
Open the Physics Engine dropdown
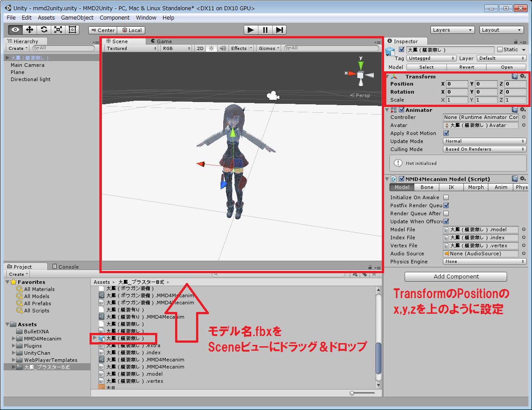484,262
